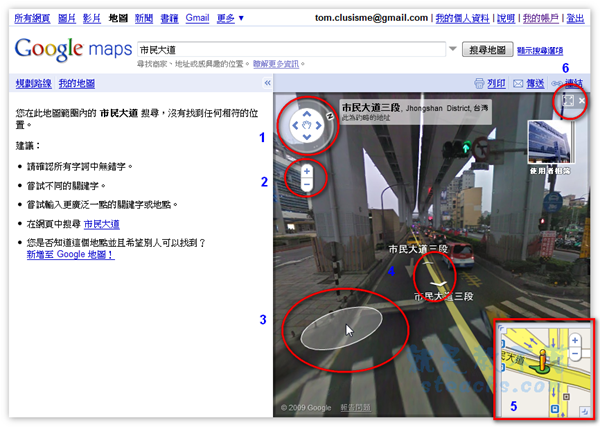Switch to 圖片 in the top navigation
This screenshot has height=427, width=600.
pyautogui.click(x=67, y=18)
